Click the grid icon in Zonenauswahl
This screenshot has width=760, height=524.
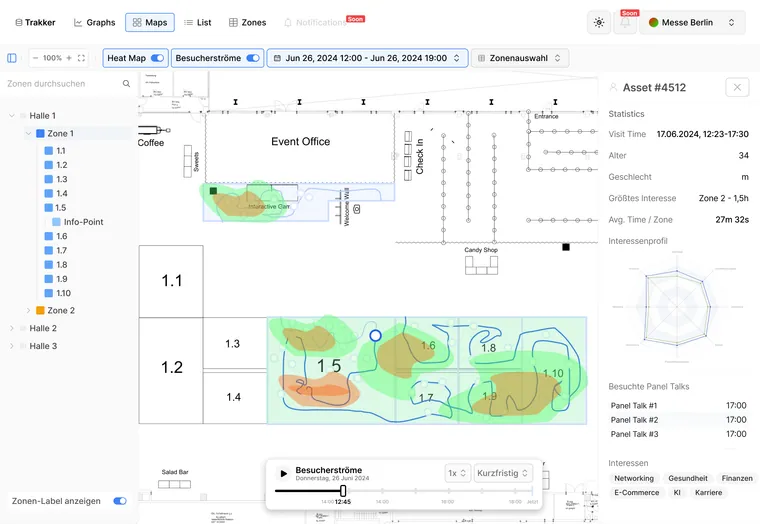point(481,58)
